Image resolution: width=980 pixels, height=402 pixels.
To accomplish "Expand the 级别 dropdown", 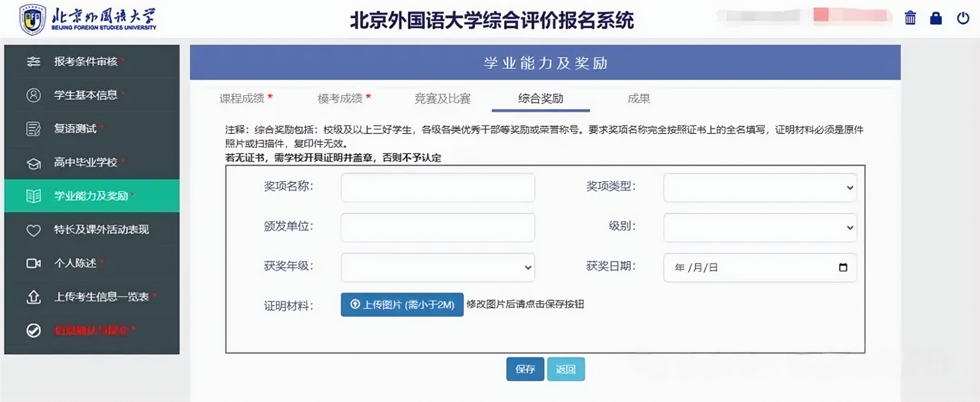I will coord(760,227).
